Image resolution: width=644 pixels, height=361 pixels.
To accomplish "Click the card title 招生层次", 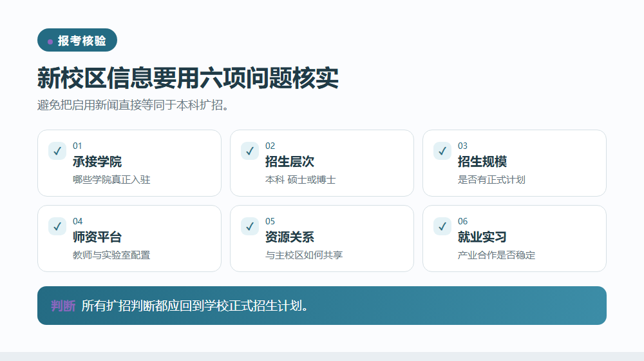I will (290, 162).
